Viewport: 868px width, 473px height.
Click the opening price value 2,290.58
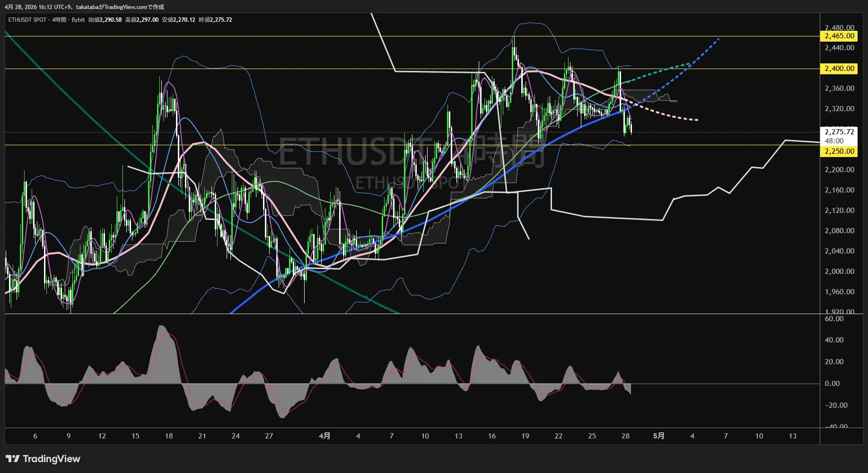coord(111,20)
